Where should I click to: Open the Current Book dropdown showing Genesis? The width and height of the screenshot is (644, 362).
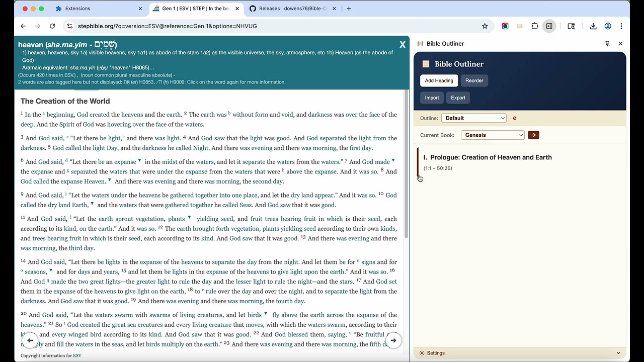(493, 135)
